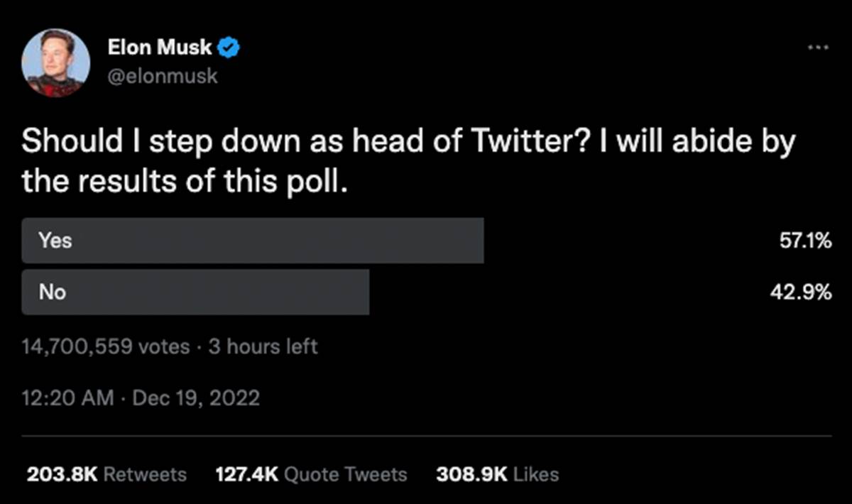This screenshot has height=504, width=852.
Task: Select the Elon Musk display name
Action: 159,47
